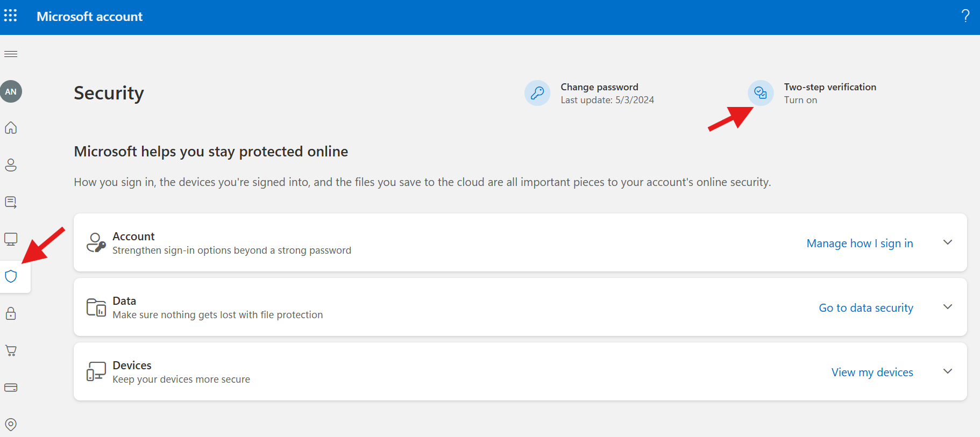
Task: Go to Home in the sidebar
Action: pyautogui.click(x=11, y=128)
